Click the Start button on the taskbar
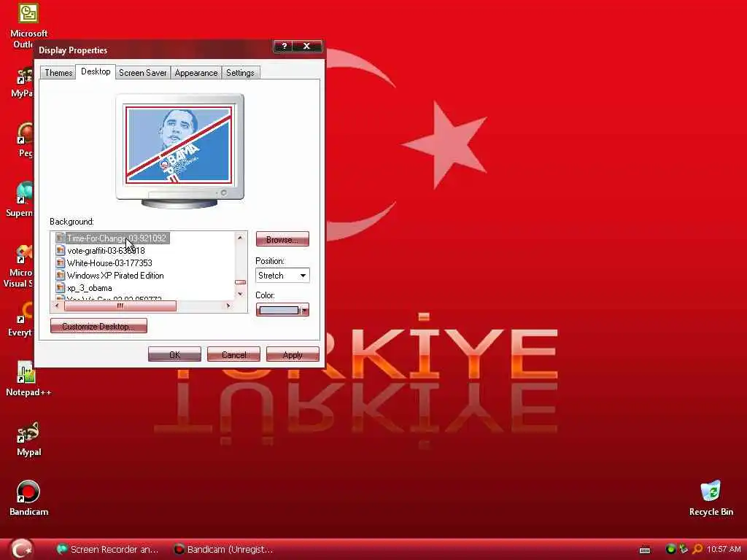This screenshot has height=560, width=747. click(21, 549)
